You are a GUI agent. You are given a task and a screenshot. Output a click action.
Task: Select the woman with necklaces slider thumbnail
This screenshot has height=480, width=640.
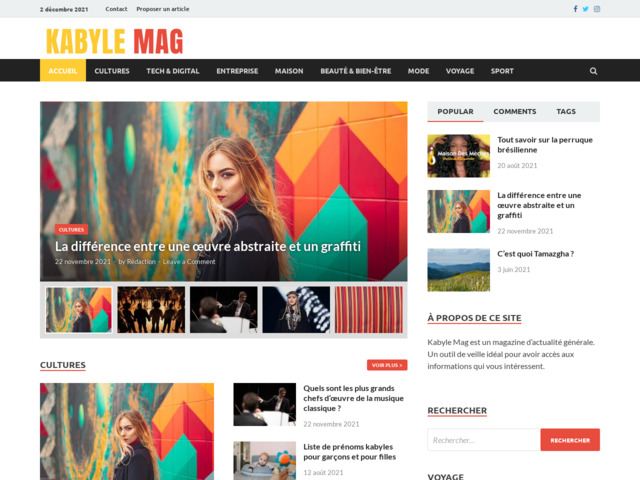[296, 310]
